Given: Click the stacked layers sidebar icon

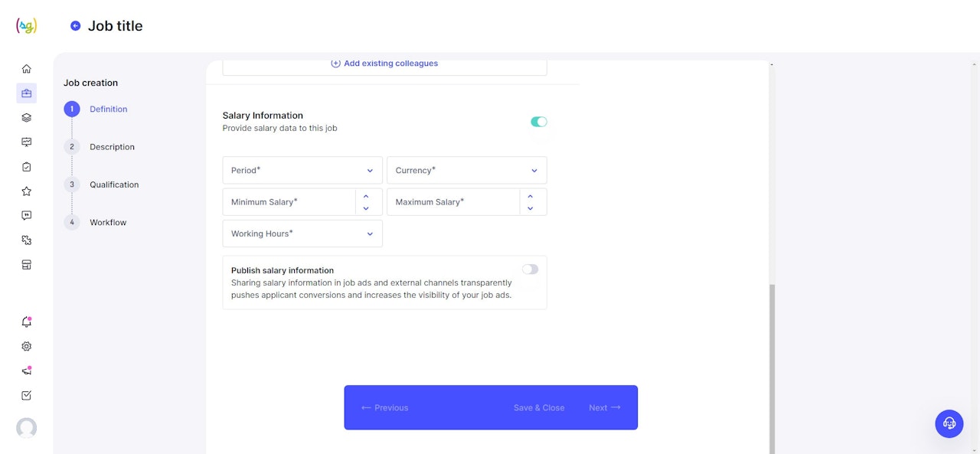Looking at the screenshot, I should (x=27, y=118).
